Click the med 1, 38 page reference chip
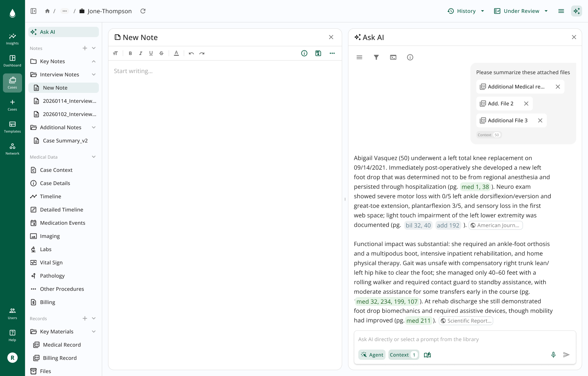 click(476, 187)
